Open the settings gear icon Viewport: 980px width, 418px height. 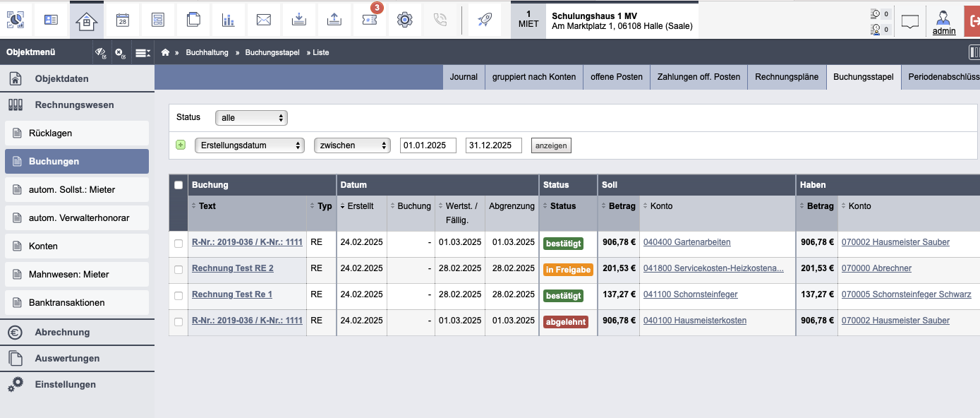405,20
